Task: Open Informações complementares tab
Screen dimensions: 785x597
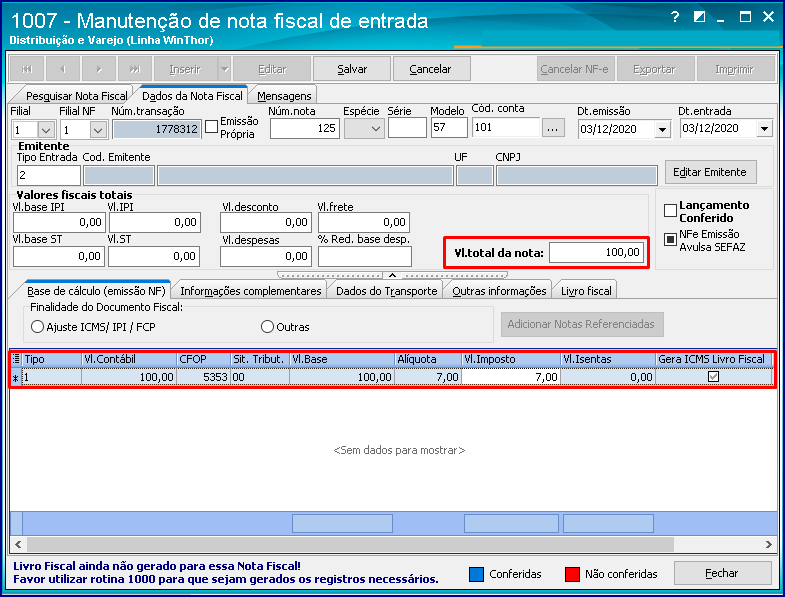Action: pos(250,291)
